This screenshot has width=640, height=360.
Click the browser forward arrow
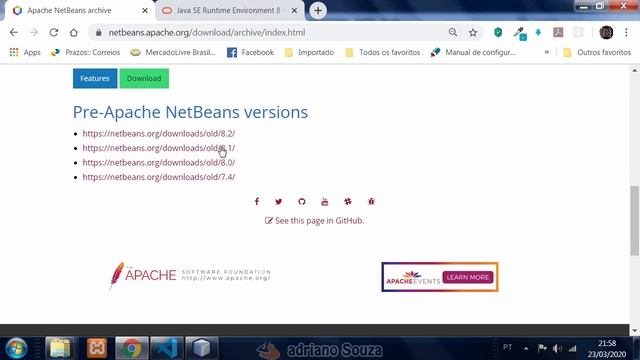tap(34, 32)
